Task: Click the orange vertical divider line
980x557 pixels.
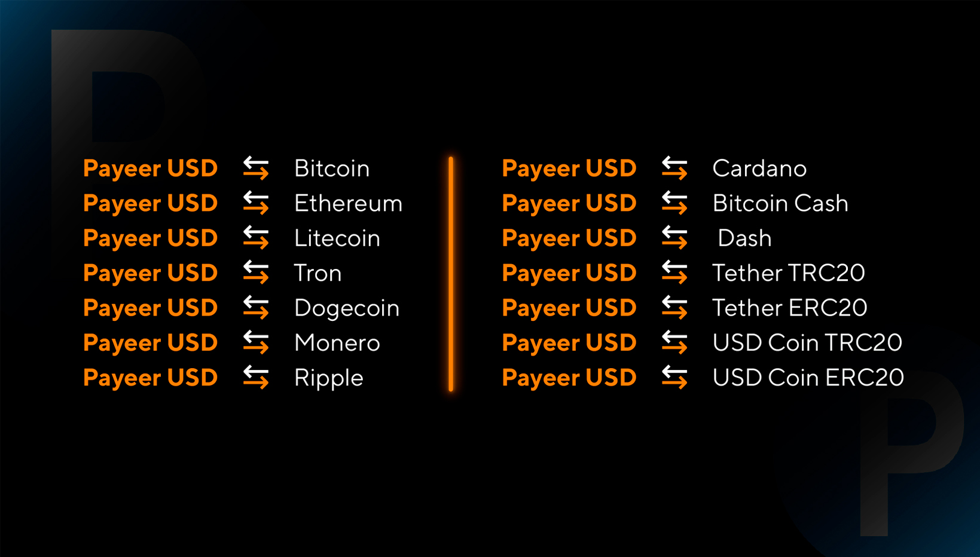Action: point(451,274)
